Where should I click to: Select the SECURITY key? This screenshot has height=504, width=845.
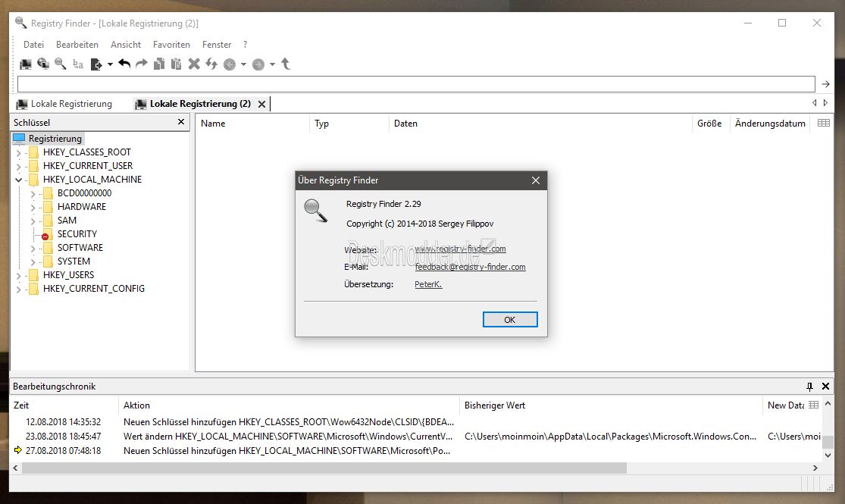(x=77, y=234)
